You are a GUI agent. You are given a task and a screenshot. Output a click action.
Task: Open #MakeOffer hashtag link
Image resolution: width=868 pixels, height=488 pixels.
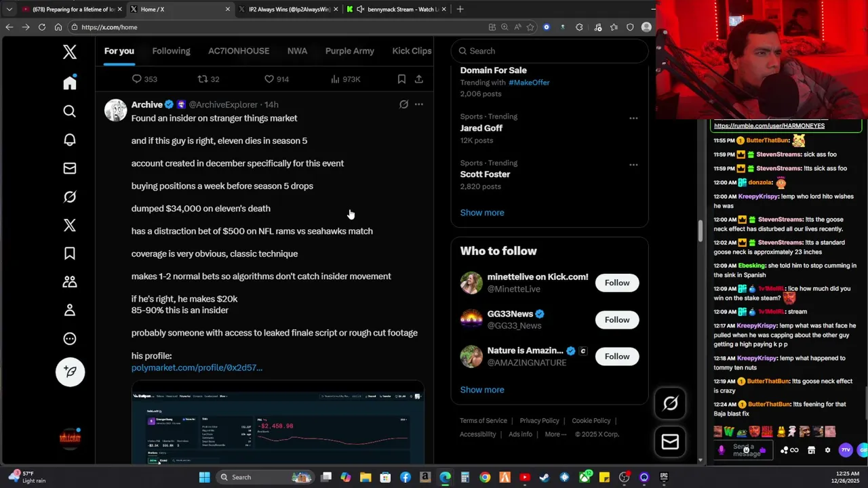point(529,83)
